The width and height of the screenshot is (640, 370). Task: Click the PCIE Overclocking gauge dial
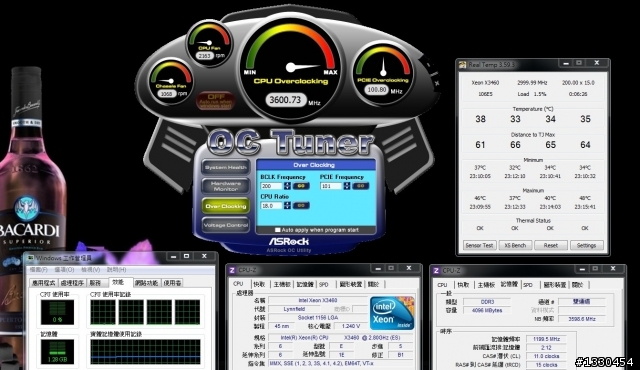pyautogui.click(x=383, y=72)
